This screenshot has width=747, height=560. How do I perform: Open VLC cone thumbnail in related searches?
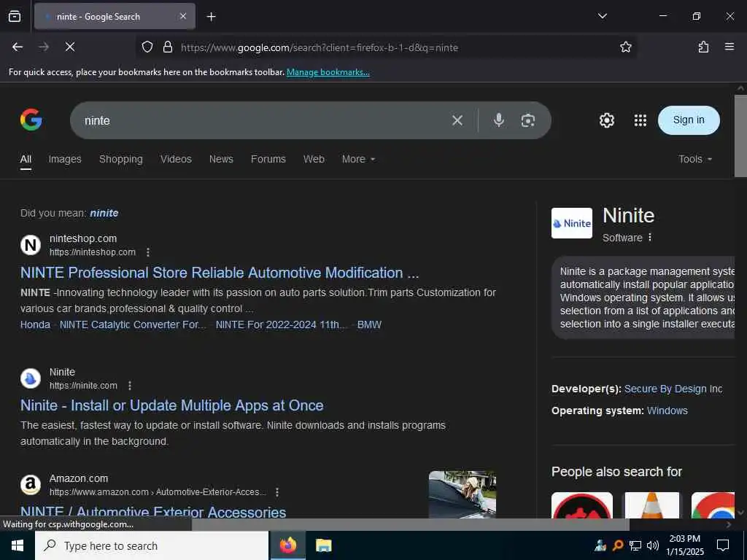(651, 505)
